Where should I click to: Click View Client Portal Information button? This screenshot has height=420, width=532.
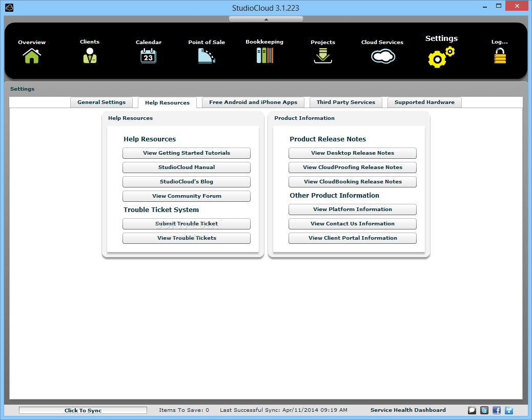coord(353,238)
